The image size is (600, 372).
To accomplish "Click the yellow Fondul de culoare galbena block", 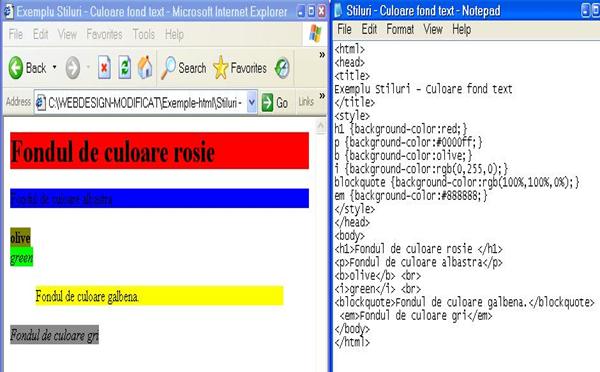I will pos(160,296).
